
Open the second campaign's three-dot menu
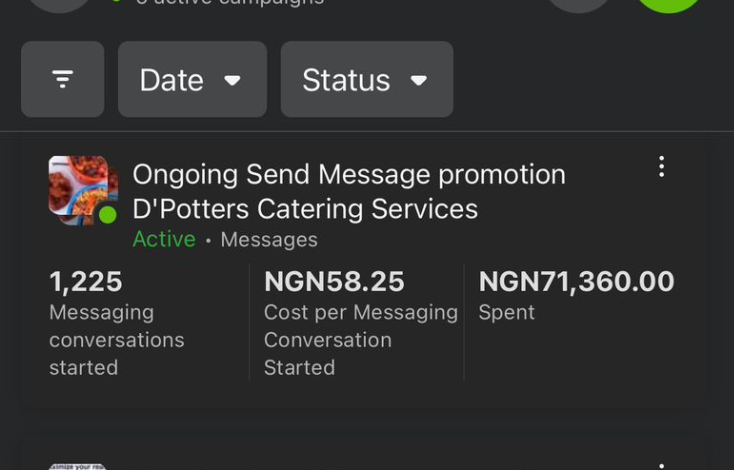pos(661,466)
